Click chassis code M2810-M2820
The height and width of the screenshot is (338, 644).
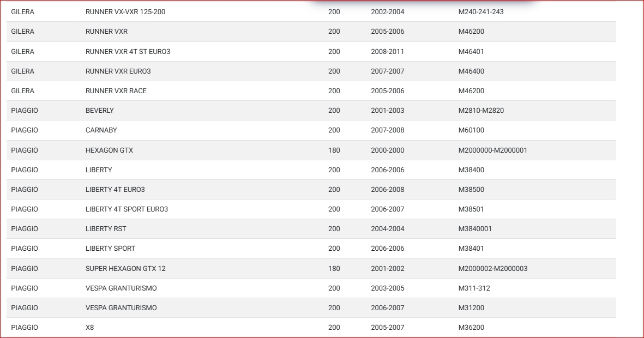[481, 111]
